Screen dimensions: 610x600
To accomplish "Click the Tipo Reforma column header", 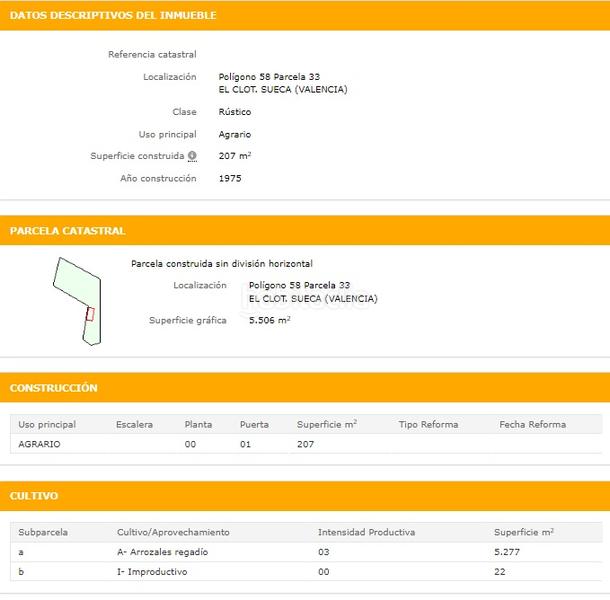I will pos(428,425).
